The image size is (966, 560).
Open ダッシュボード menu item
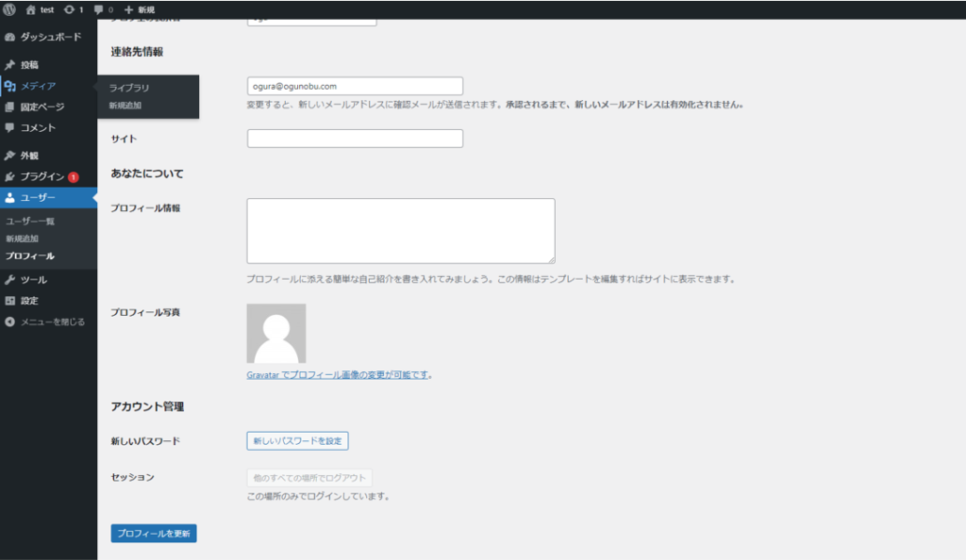point(51,37)
